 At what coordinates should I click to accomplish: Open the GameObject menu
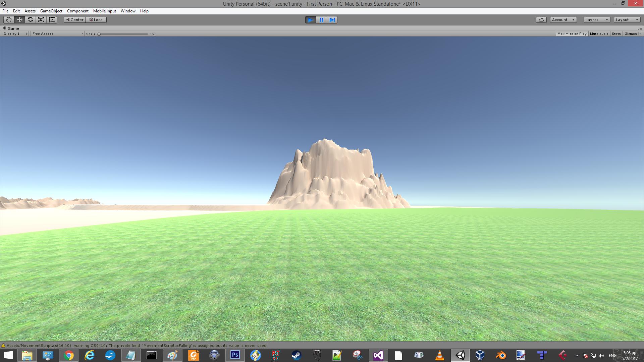point(51,11)
